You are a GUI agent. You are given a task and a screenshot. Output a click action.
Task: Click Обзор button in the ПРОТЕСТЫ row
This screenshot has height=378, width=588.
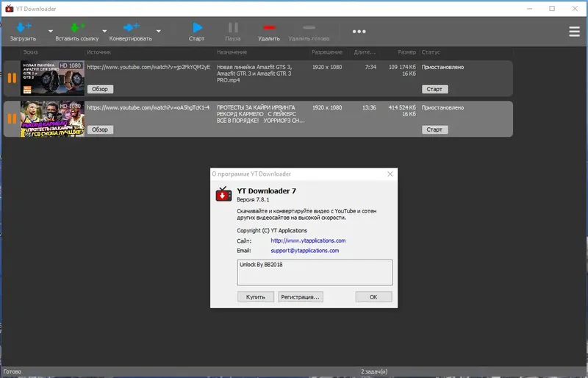[100, 129]
